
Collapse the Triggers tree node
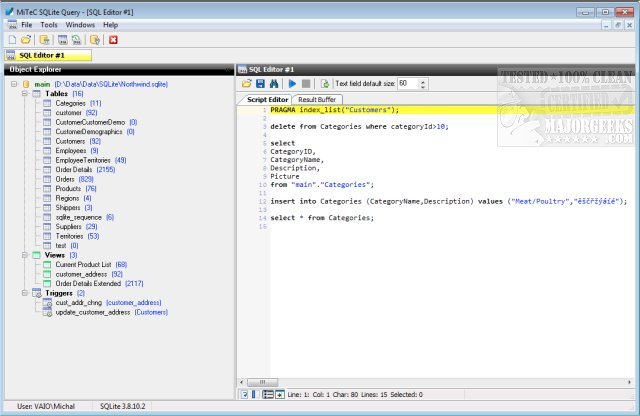tap(26, 293)
